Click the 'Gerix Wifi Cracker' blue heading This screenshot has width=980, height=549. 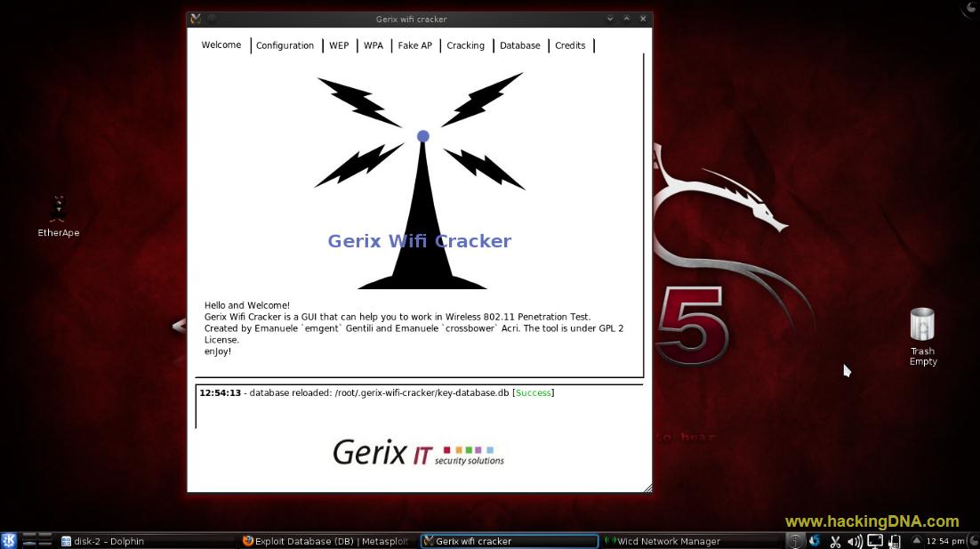[420, 241]
